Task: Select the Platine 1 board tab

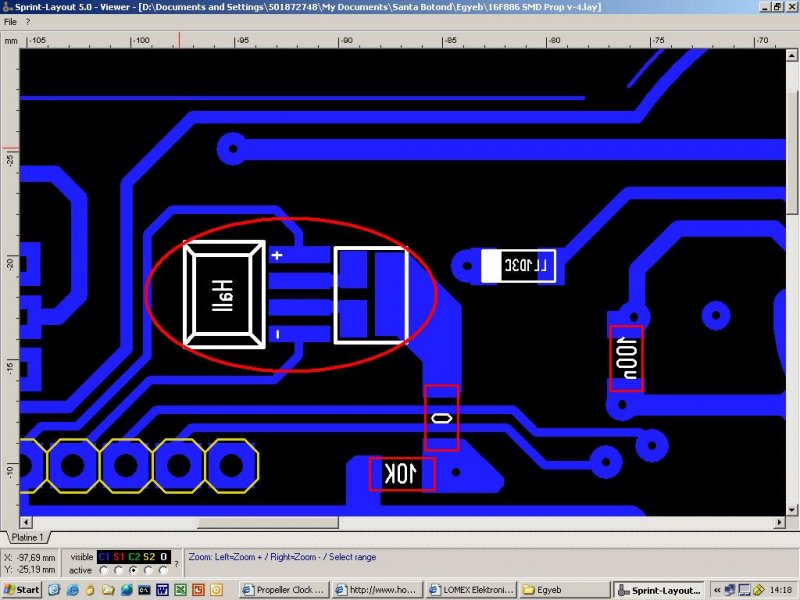Action: click(x=28, y=537)
